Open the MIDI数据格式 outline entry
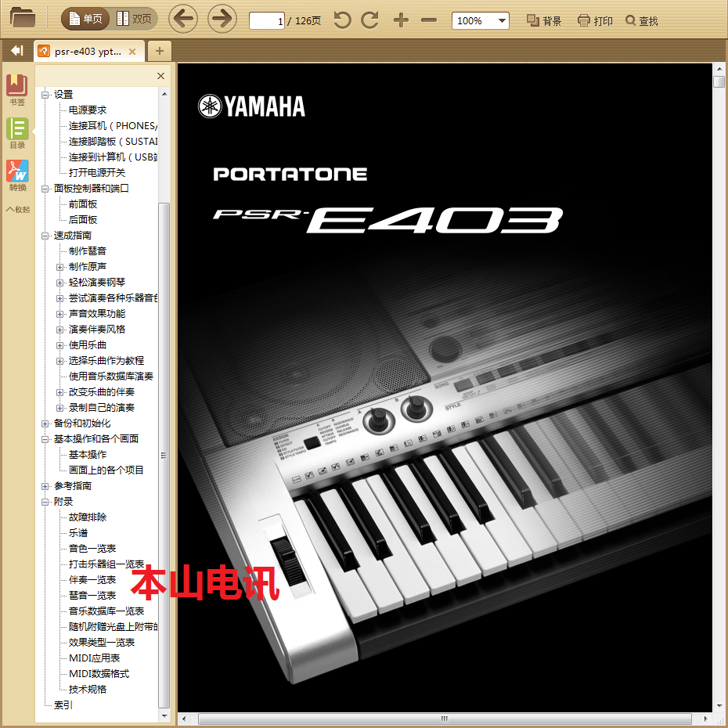This screenshot has height=728, width=728. [99, 674]
